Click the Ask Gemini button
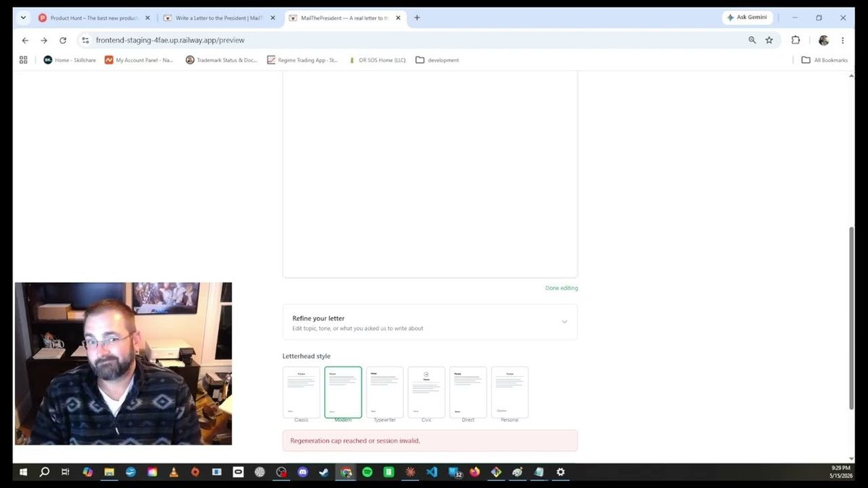 pyautogui.click(x=747, y=17)
